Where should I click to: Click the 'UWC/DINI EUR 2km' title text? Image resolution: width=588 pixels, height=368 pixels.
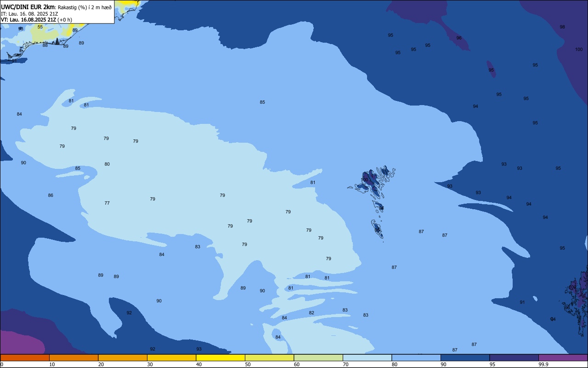28,7
